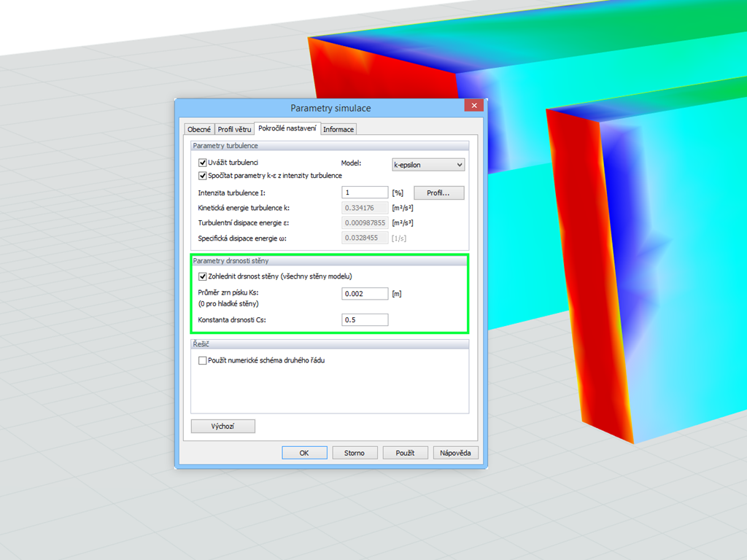Confirm settings with the OK button
The width and height of the screenshot is (747, 560).
click(304, 452)
